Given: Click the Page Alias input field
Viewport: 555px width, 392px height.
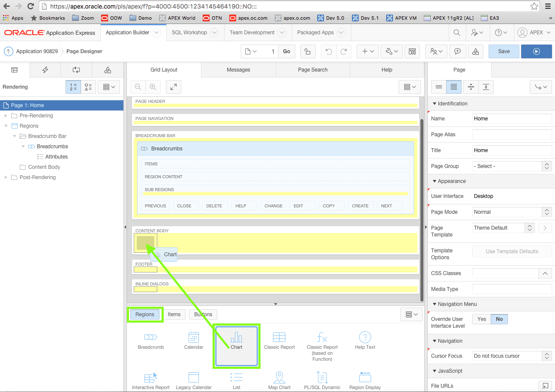Looking at the screenshot, I should point(512,135).
